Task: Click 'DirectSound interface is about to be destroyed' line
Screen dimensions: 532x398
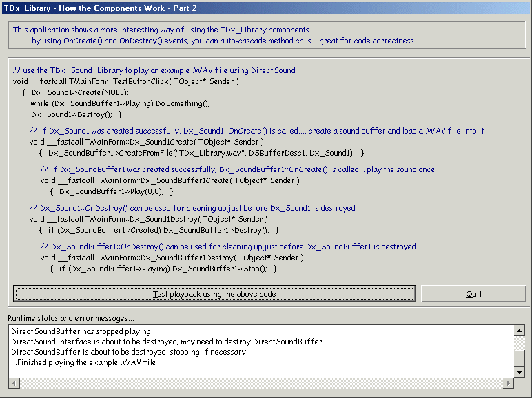Action: 170,342
